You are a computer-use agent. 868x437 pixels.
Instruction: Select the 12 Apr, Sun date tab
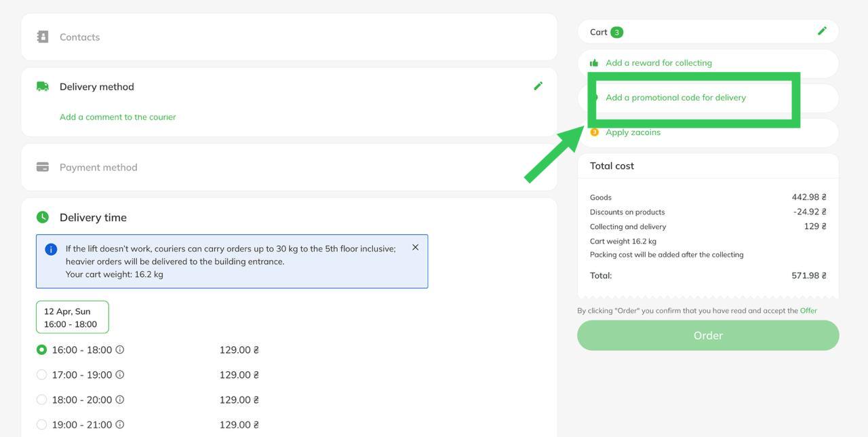tap(72, 318)
